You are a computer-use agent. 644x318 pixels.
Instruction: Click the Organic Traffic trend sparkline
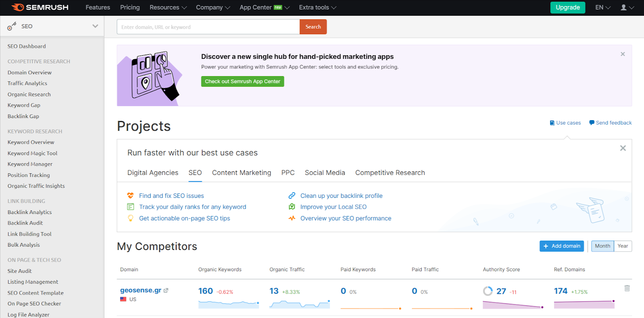point(299,304)
